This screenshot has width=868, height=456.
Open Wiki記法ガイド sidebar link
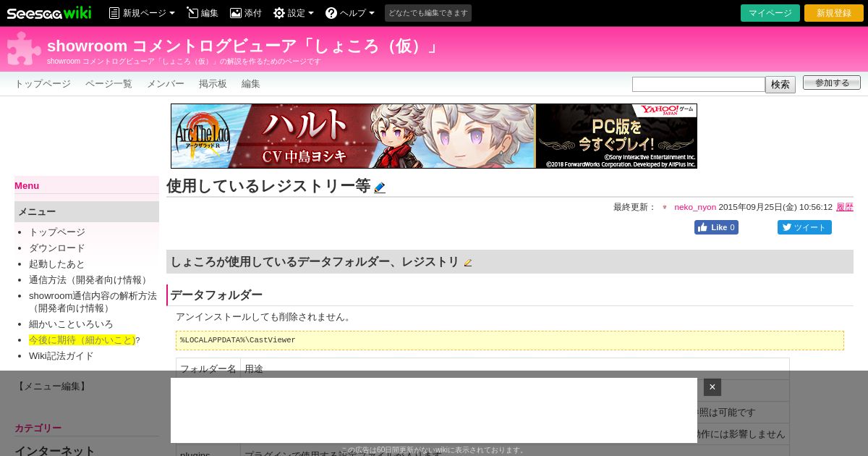pos(61,356)
